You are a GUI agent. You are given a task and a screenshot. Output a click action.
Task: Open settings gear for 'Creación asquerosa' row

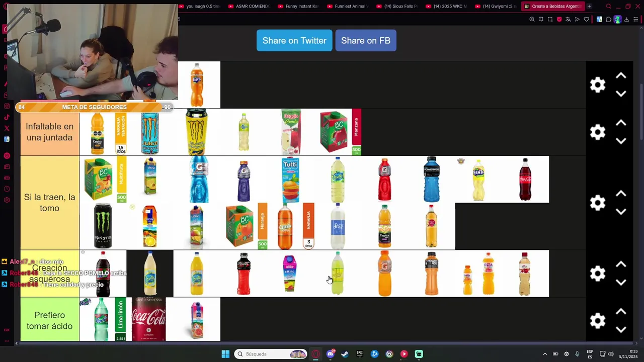597,274
